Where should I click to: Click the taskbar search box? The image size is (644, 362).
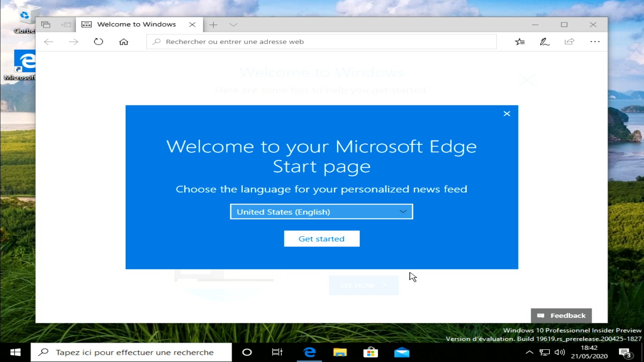pyautogui.click(x=131, y=353)
